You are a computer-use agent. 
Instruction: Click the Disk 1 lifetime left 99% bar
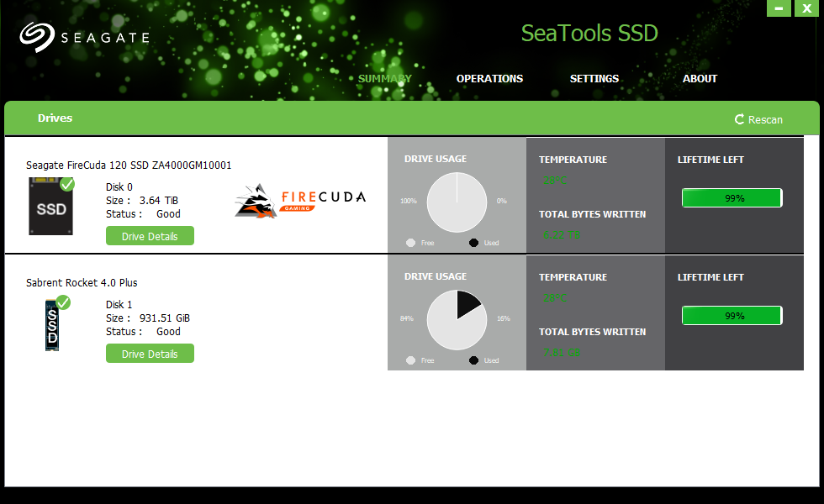(732, 316)
